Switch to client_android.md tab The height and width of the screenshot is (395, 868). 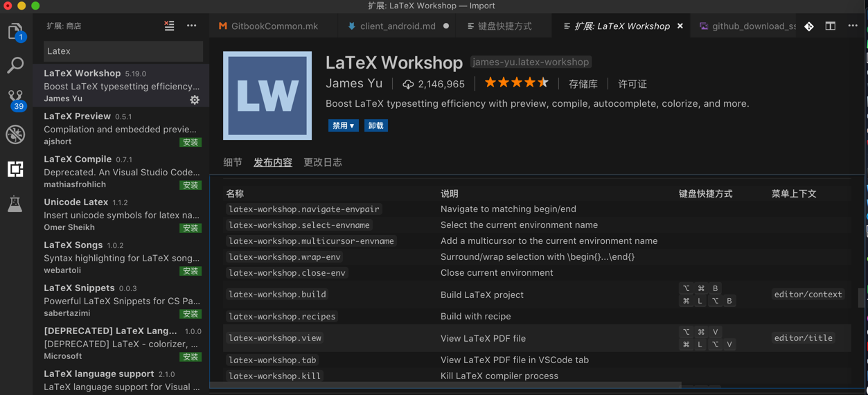(398, 26)
